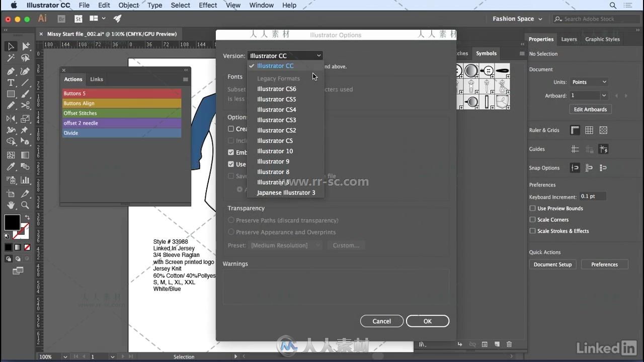Open Spotlight search in the menu bar
This screenshot has width=644, height=362.
click(613, 6)
